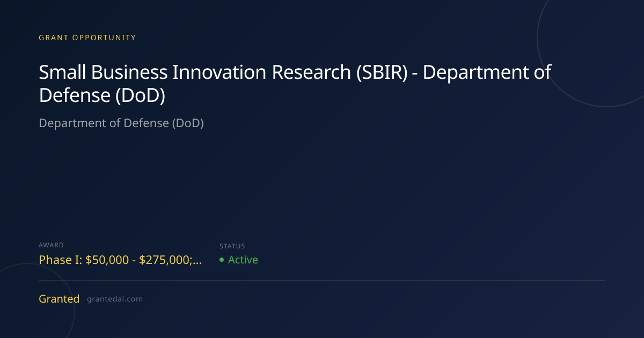
Task: Click the 'GRANT OPPORTUNITY' label
Action: pyautogui.click(x=87, y=38)
